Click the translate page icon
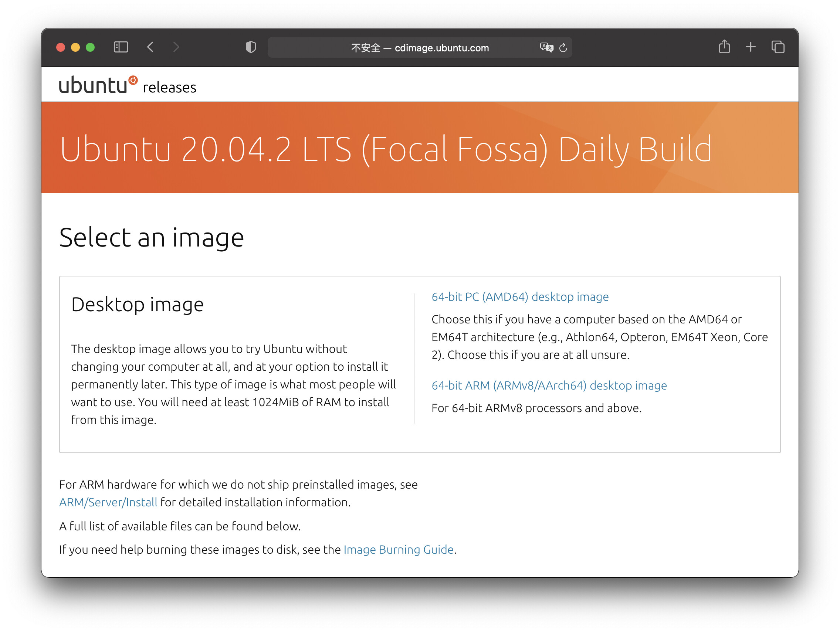Image resolution: width=840 pixels, height=632 pixels. 546,47
